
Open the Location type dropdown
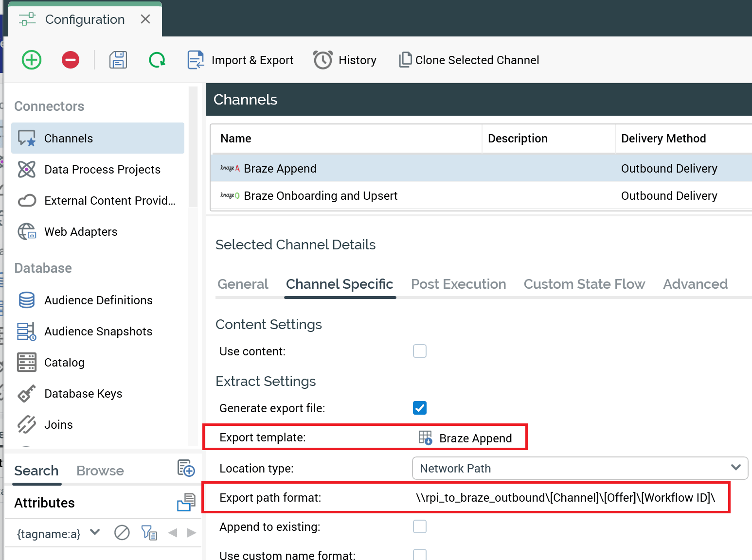(x=579, y=468)
